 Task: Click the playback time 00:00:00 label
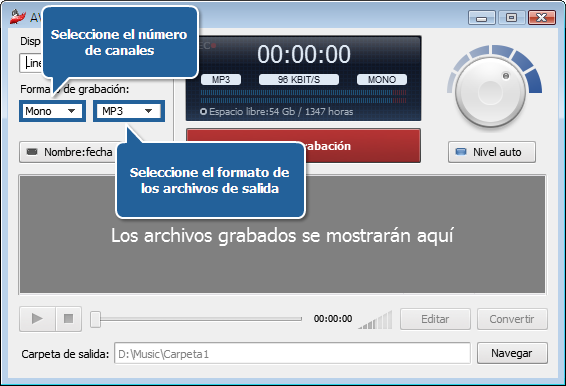tap(333, 319)
